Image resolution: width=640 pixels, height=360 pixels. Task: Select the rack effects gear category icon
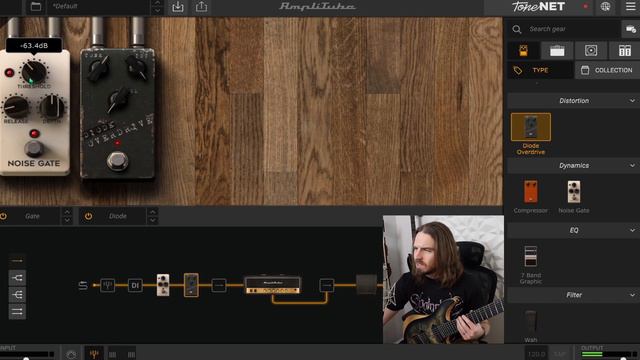point(624,51)
